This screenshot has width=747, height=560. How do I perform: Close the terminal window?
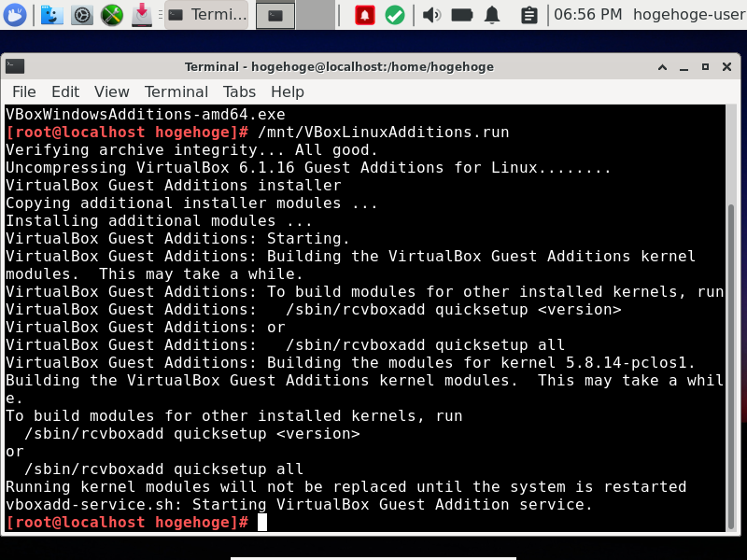727,66
